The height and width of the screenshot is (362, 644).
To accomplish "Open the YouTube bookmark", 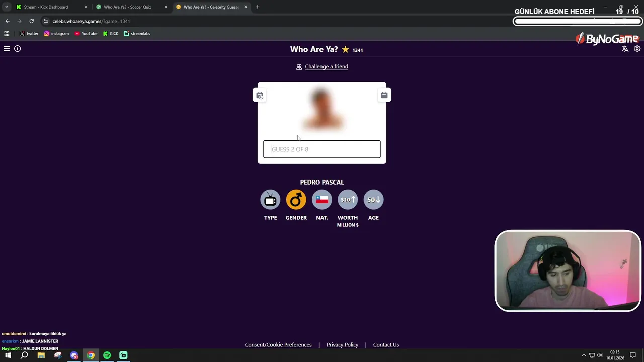I will 86,34.
